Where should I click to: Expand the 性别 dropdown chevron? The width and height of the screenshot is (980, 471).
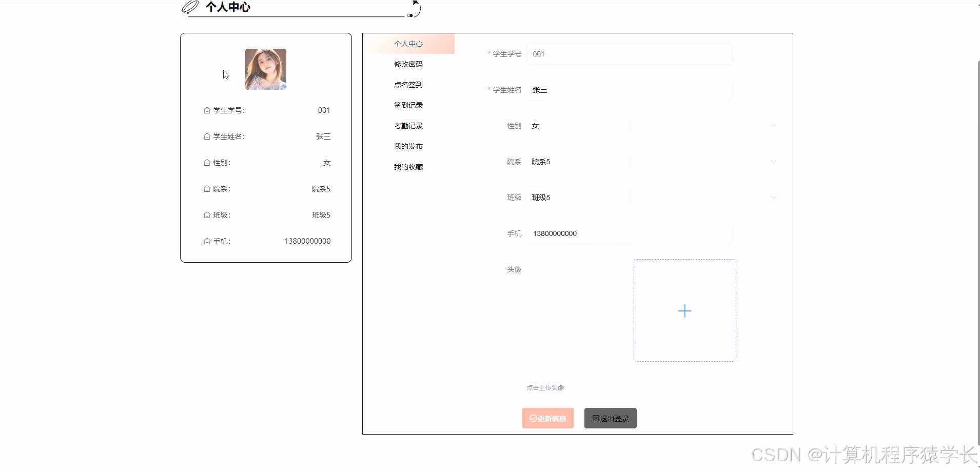click(x=772, y=126)
